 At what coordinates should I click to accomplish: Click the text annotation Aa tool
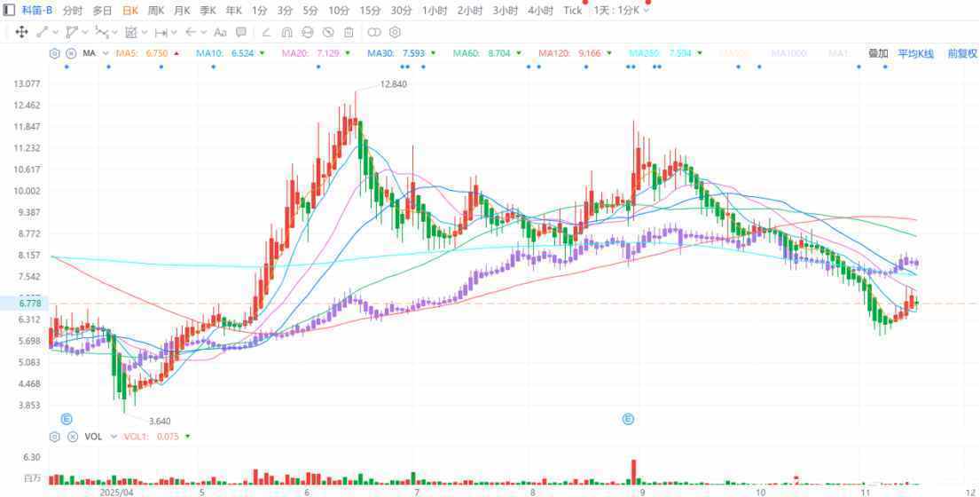[x=221, y=32]
